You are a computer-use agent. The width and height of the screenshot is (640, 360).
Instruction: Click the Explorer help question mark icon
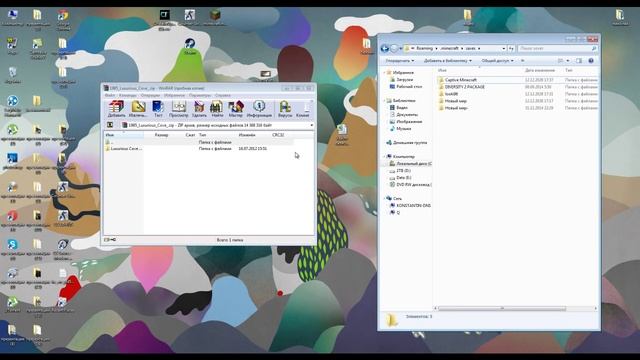pos(591,60)
